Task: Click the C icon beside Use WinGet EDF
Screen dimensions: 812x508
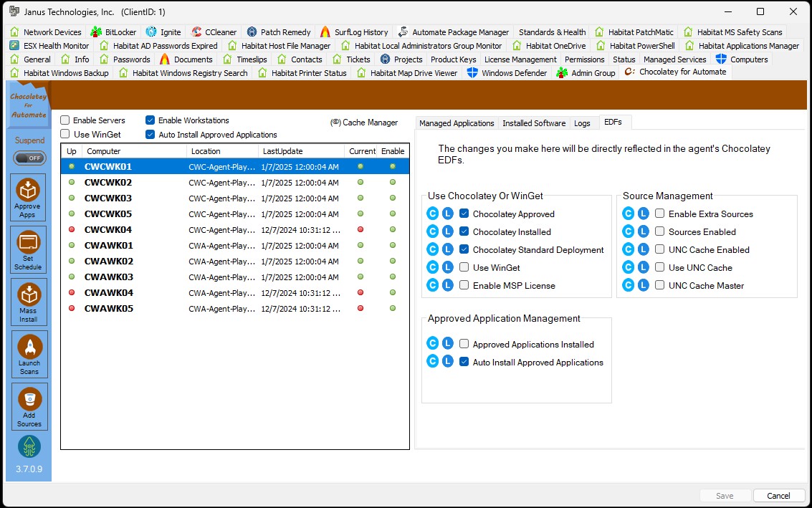Action: pyautogui.click(x=432, y=267)
